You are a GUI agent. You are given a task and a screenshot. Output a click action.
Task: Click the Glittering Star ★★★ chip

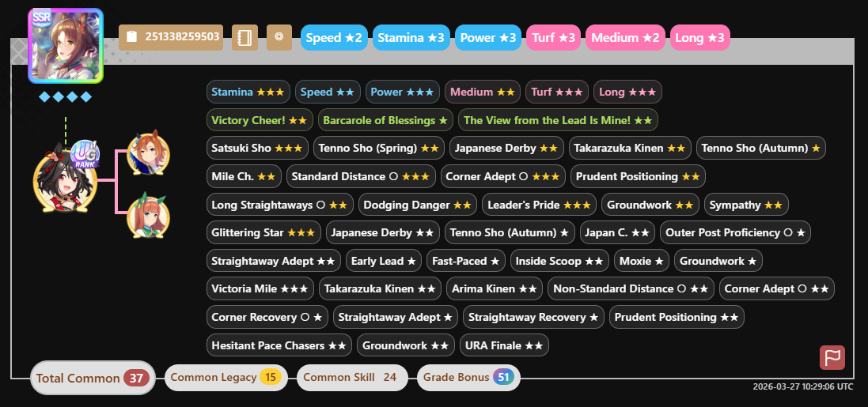pos(263,233)
